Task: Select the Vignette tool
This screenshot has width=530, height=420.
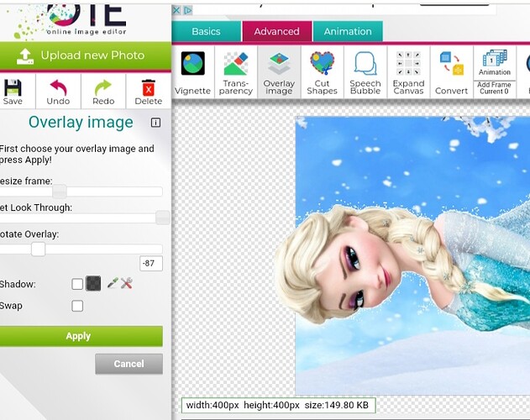Action: coord(192,65)
